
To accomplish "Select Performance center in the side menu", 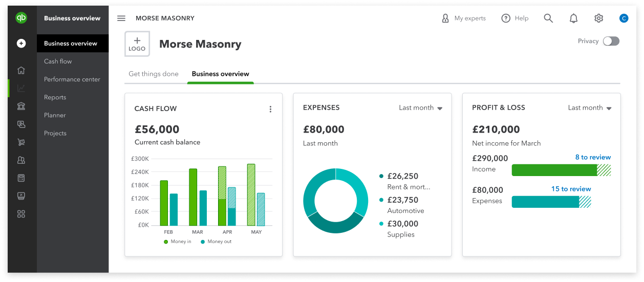I will click(72, 79).
